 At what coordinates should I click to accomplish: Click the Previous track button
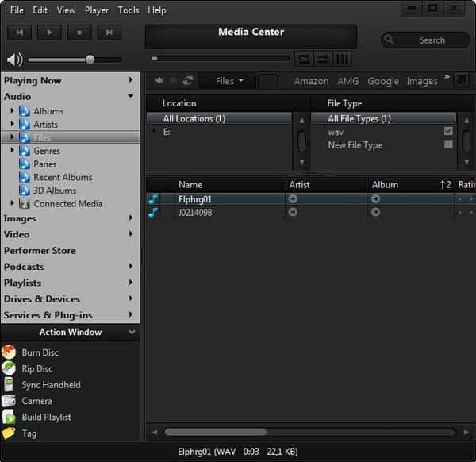(x=19, y=33)
